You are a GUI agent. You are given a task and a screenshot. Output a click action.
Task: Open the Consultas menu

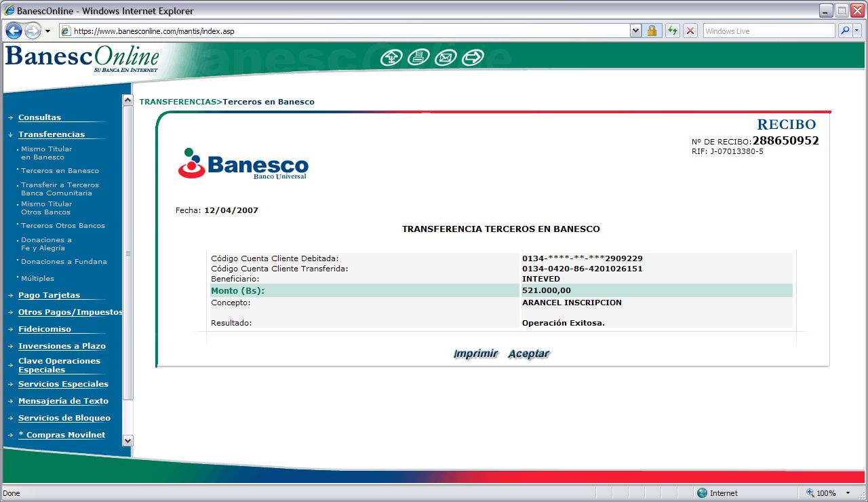pos(39,117)
